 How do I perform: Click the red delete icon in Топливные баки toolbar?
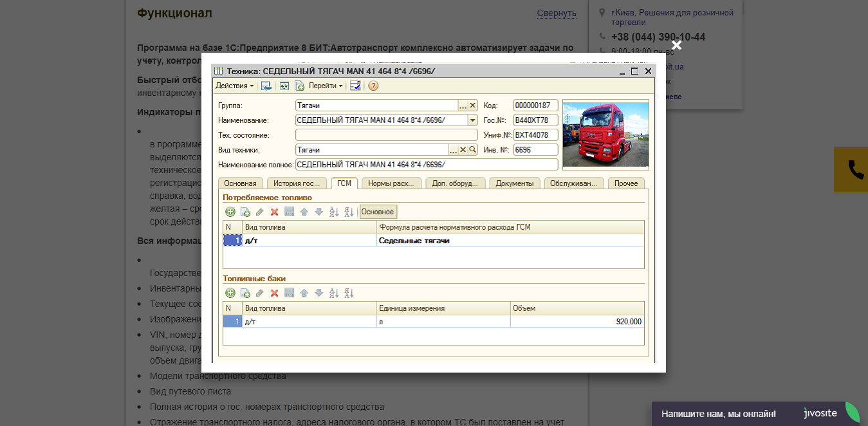[274, 293]
